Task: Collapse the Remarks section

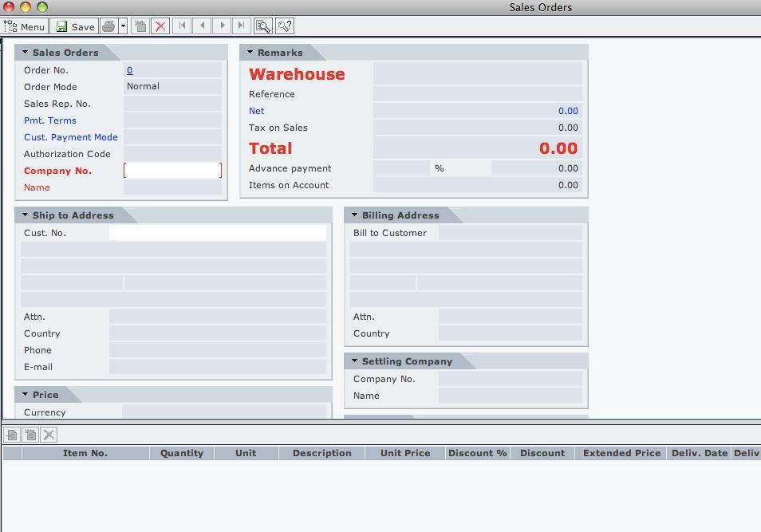Action: 250,52
